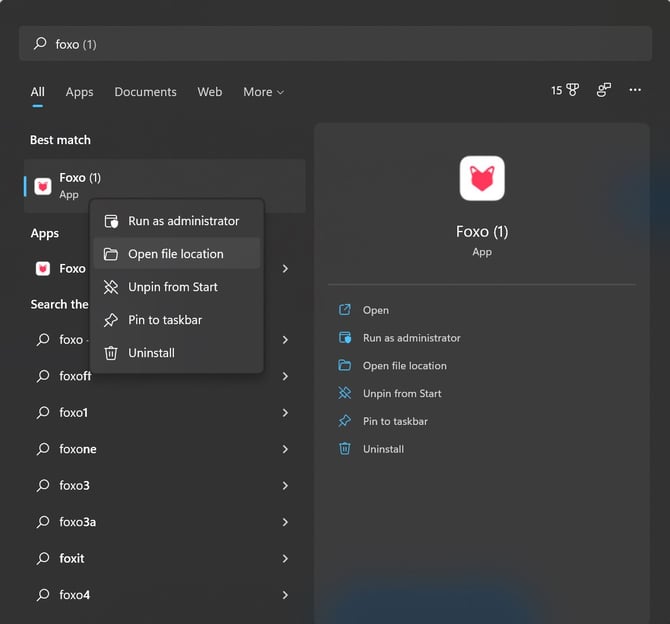Select Run as administrator in context menu
This screenshot has width=670, height=624.
click(x=176, y=221)
